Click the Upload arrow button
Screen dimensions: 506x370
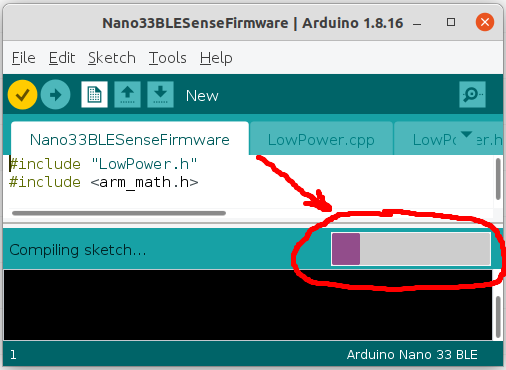(56, 95)
